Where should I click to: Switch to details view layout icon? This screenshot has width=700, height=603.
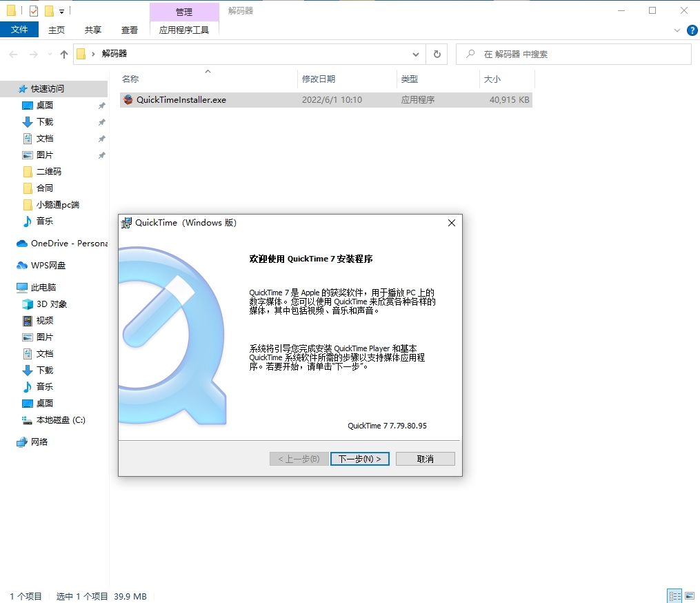click(x=674, y=596)
